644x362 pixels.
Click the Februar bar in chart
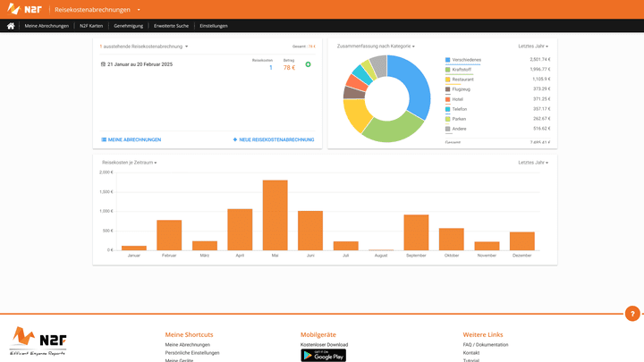169,235
